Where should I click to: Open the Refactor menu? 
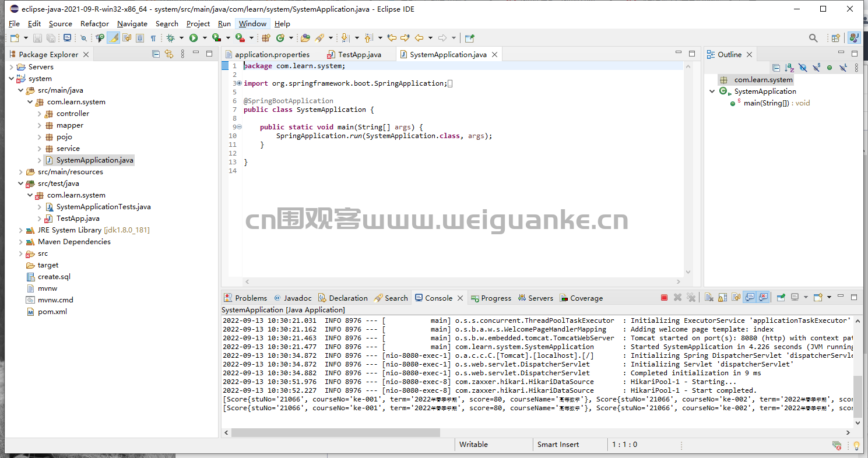click(94, 24)
